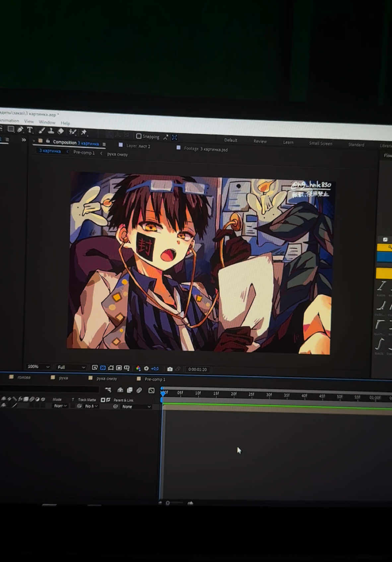Toggle mask and shape path visibility

(x=111, y=368)
